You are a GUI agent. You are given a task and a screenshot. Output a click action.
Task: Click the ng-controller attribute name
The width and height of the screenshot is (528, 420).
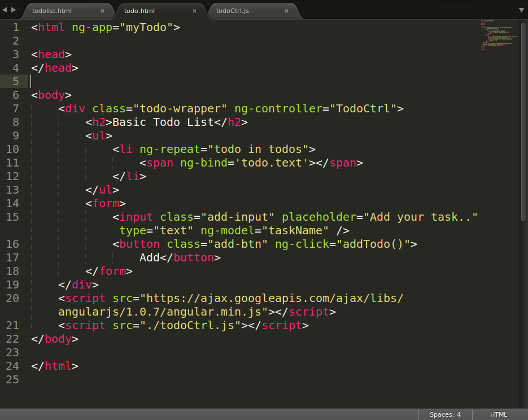[x=278, y=109]
